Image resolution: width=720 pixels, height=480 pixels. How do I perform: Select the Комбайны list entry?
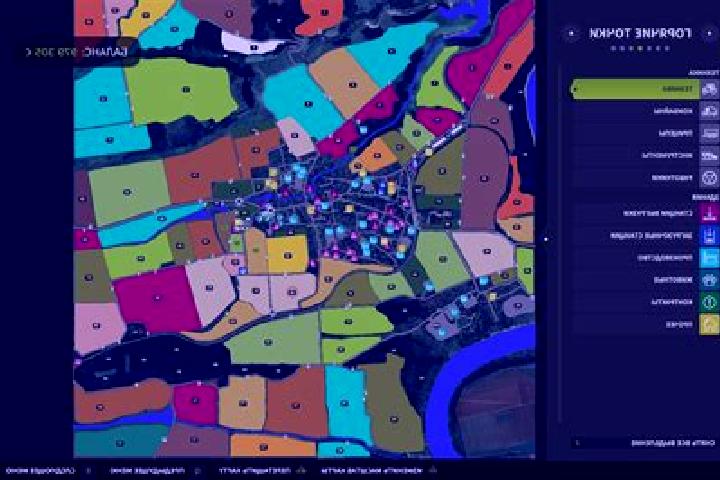(635, 111)
